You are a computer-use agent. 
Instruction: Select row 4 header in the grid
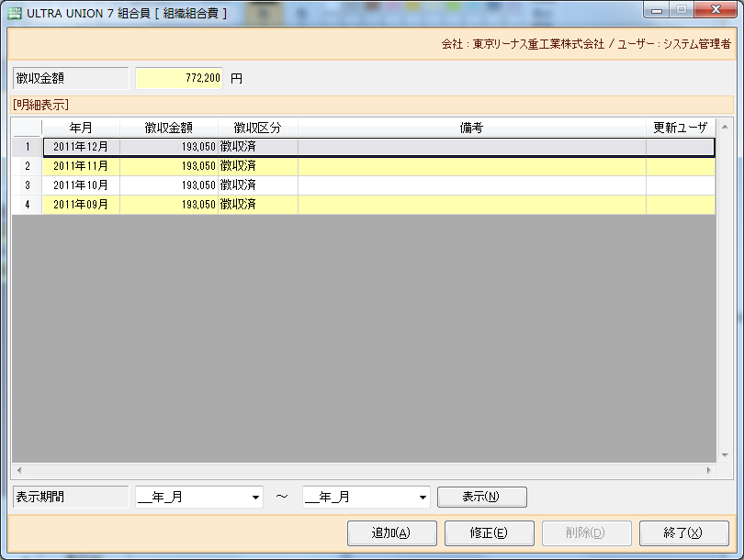coord(27,205)
